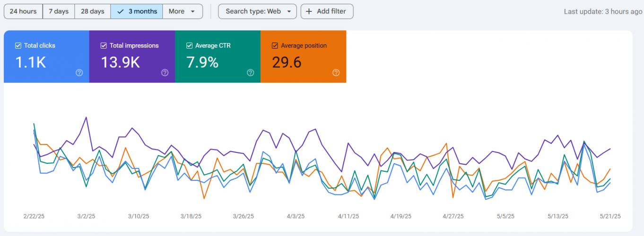Click the orange Average position card
644x236 pixels.
(x=303, y=61)
